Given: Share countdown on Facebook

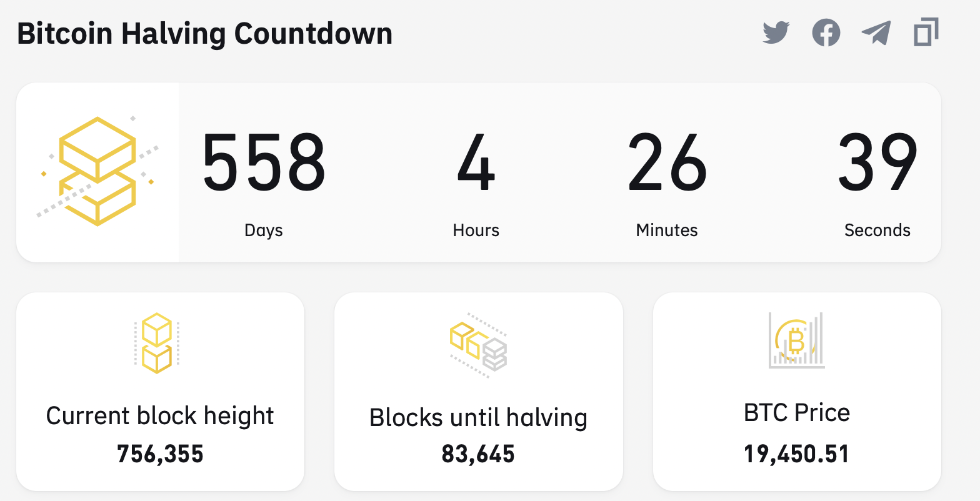Looking at the screenshot, I should [x=826, y=32].
